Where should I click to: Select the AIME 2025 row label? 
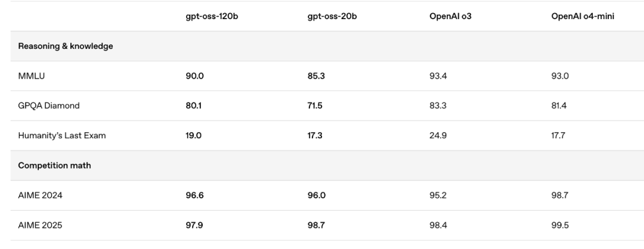click(40, 225)
